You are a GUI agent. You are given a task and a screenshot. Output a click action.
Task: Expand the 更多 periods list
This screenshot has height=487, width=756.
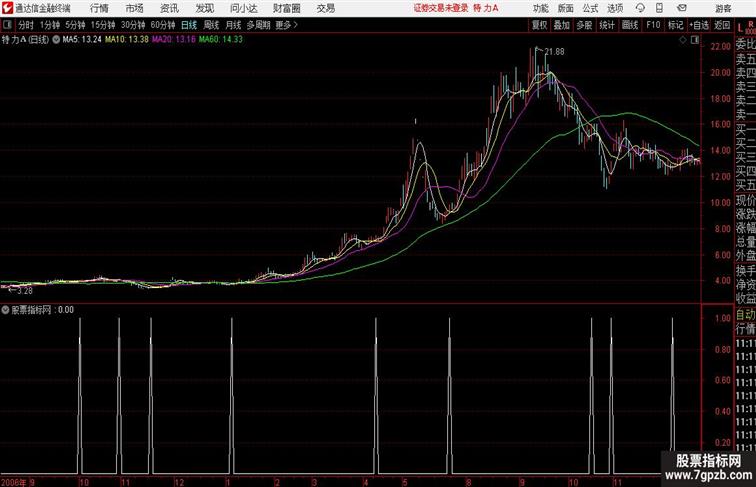coord(287,25)
